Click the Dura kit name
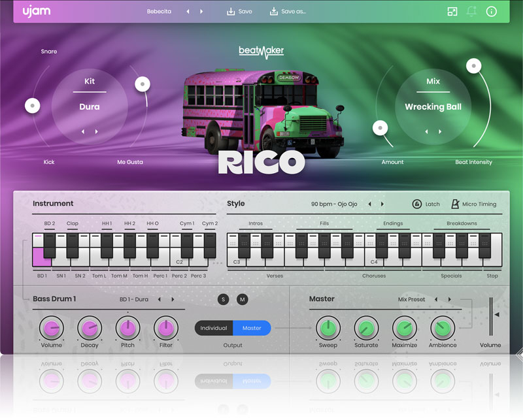This screenshot has height=420, width=523. click(x=90, y=106)
